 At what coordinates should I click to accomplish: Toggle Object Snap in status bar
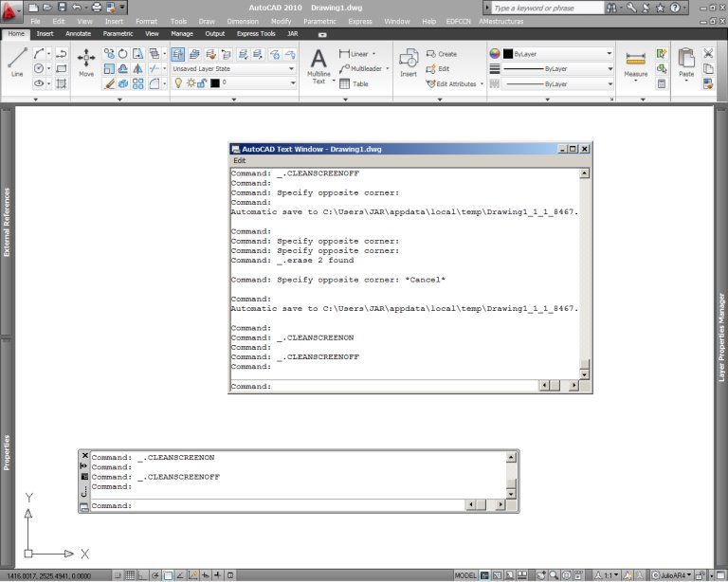(x=168, y=575)
